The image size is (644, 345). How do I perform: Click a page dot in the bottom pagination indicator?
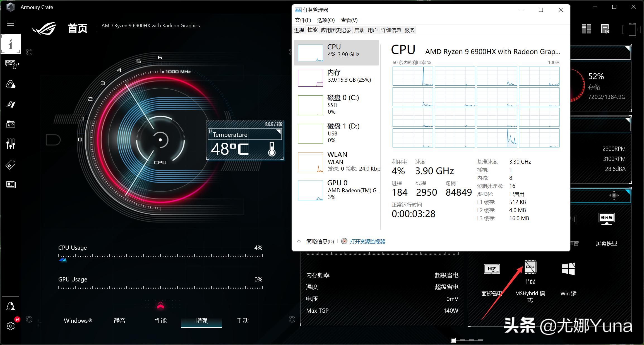point(453,340)
